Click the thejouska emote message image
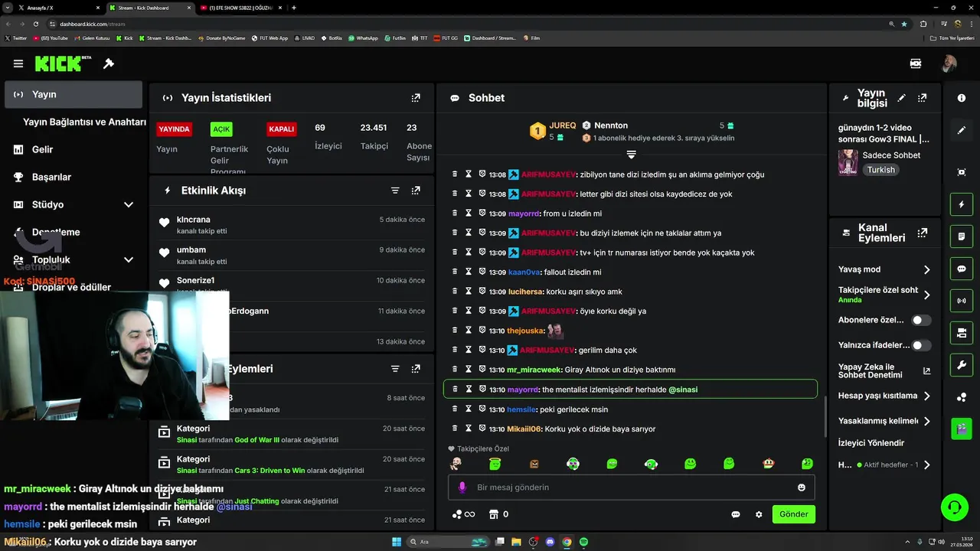The image size is (980, 551). [555, 331]
